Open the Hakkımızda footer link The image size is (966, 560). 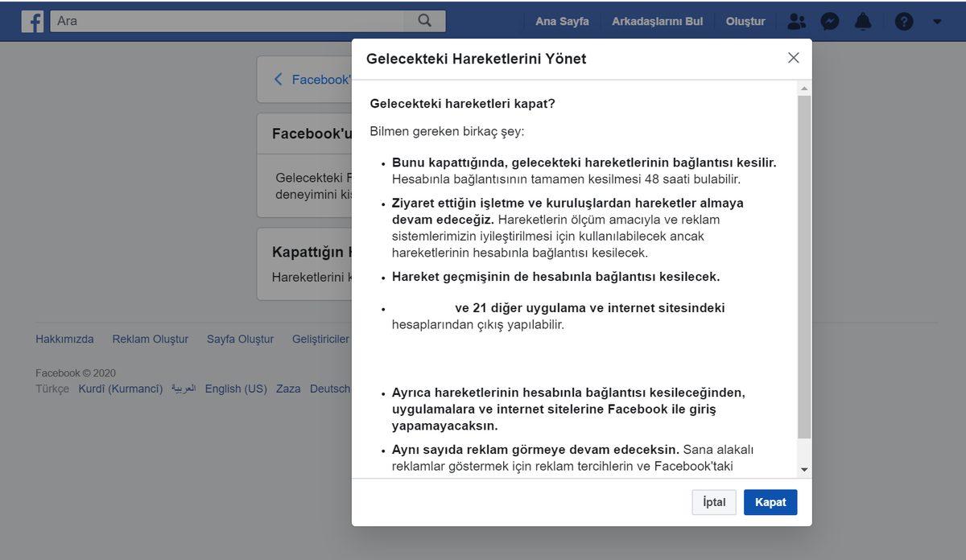64,339
